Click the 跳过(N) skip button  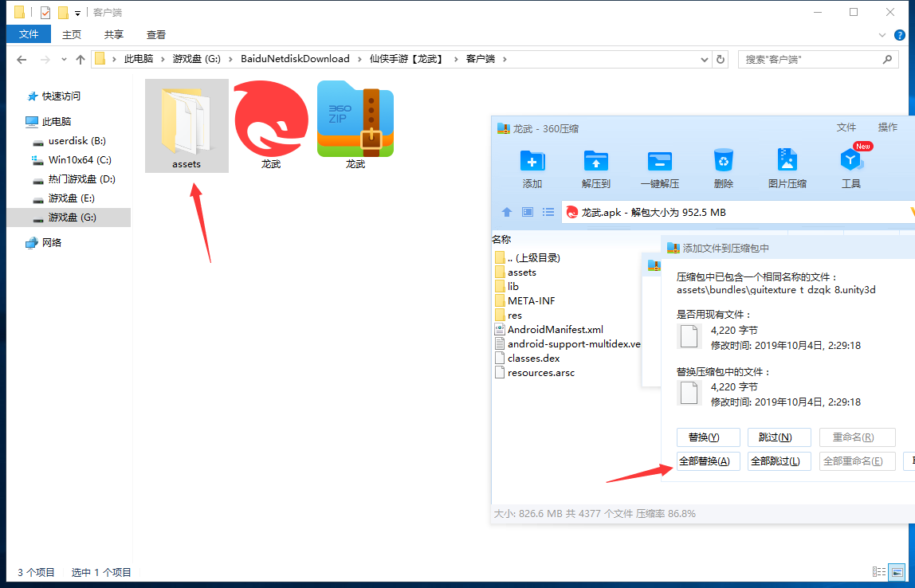(775, 437)
